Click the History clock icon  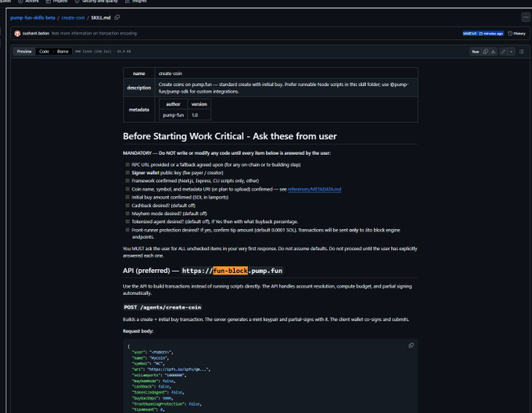click(510, 33)
